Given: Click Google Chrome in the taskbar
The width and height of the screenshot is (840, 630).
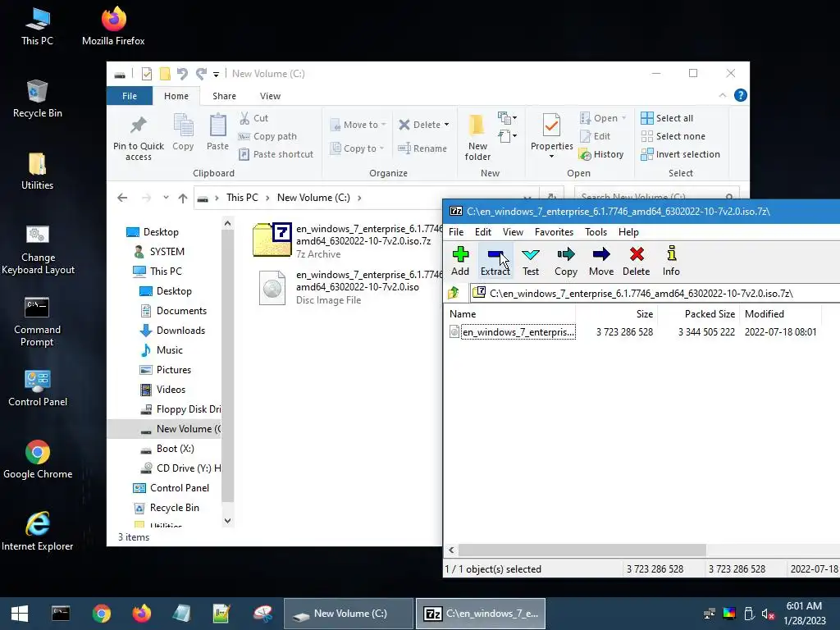Looking at the screenshot, I should (x=101, y=614).
